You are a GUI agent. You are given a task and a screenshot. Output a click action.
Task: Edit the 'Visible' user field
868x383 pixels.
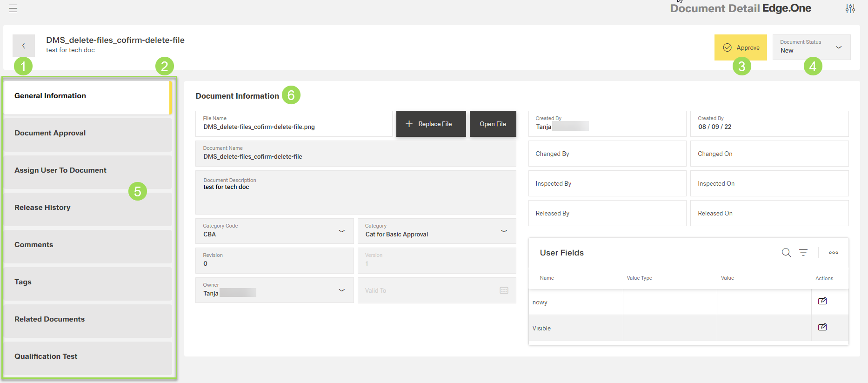tap(822, 327)
